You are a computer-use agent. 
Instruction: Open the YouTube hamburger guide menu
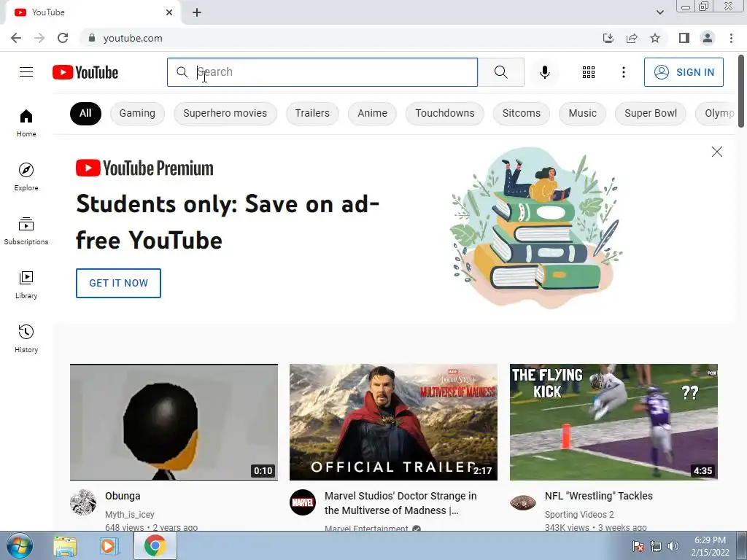[x=26, y=72]
